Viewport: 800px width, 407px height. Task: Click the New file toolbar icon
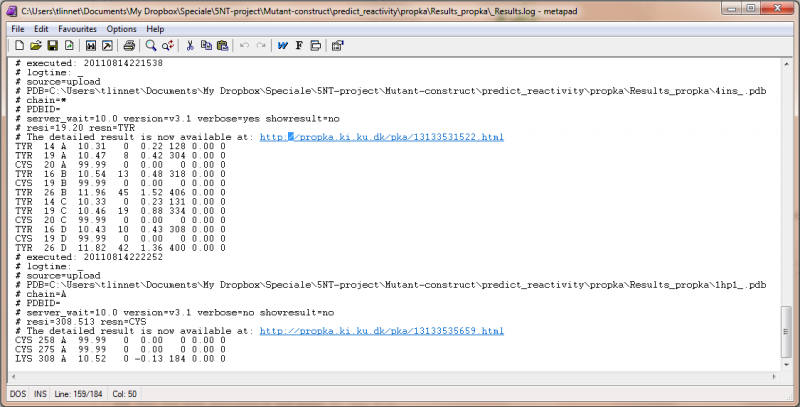pyautogui.click(x=19, y=45)
